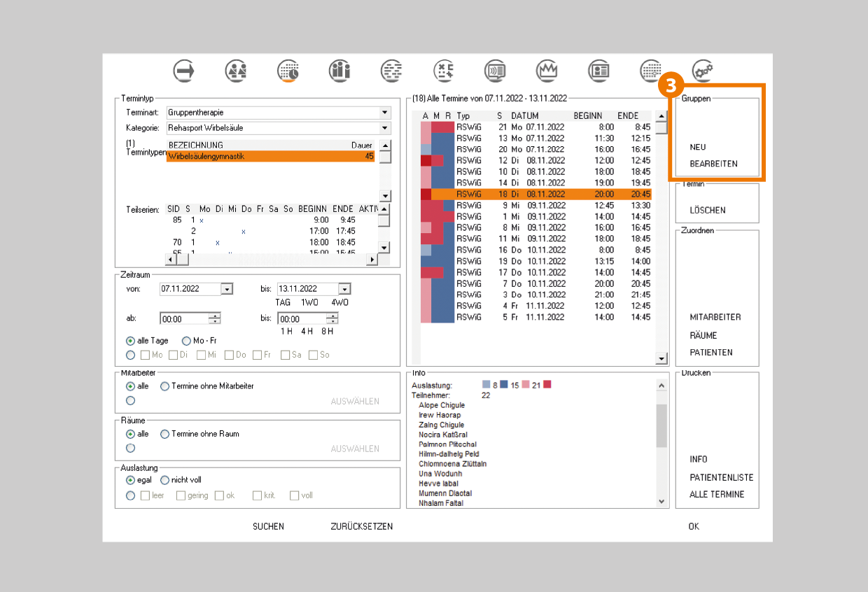
Task: Click the arrow icon in the top toolbar
Action: (x=184, y=71)
